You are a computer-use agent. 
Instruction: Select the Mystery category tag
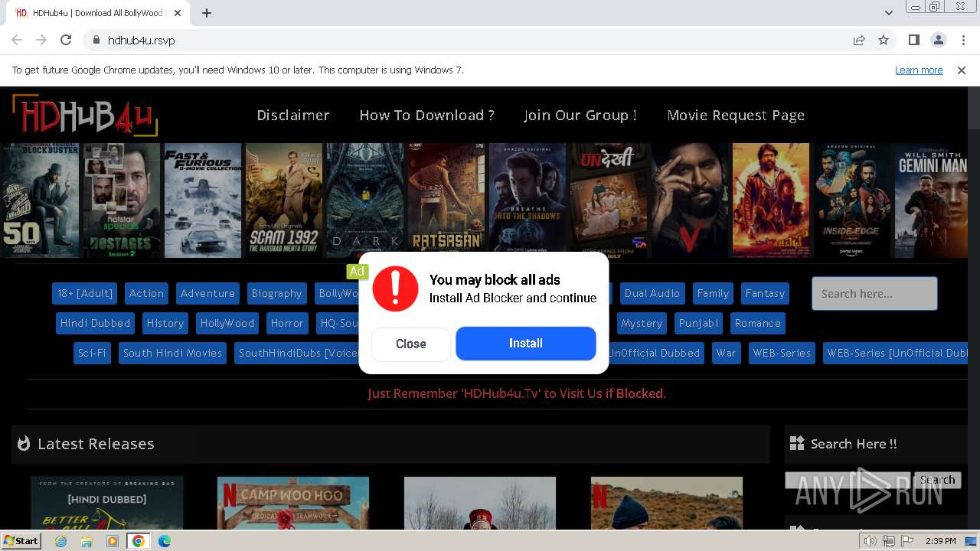pyautogui.click(x=642, y=323)
